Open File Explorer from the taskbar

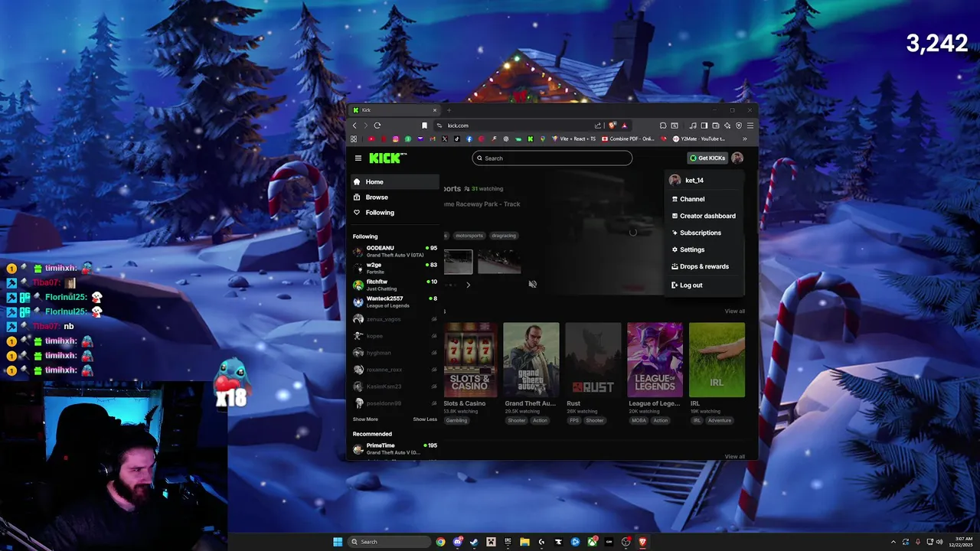tap(524, 542)
